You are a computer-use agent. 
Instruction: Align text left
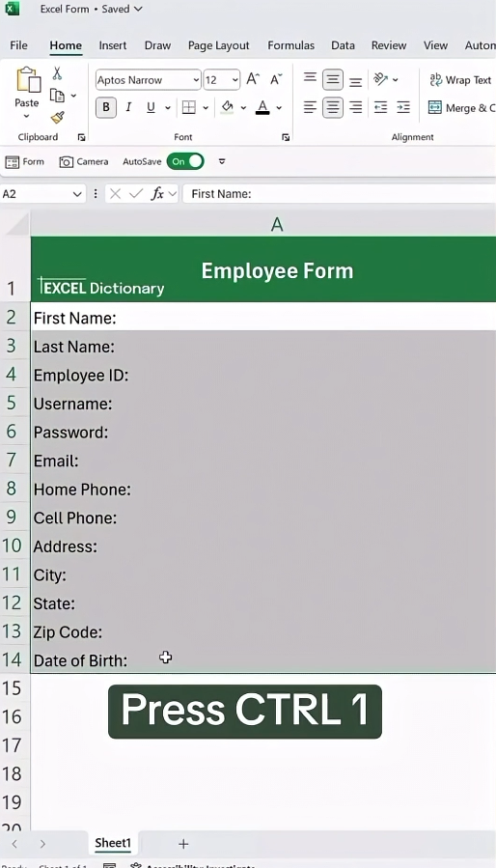pyautogui.click(x=310, y=107)
